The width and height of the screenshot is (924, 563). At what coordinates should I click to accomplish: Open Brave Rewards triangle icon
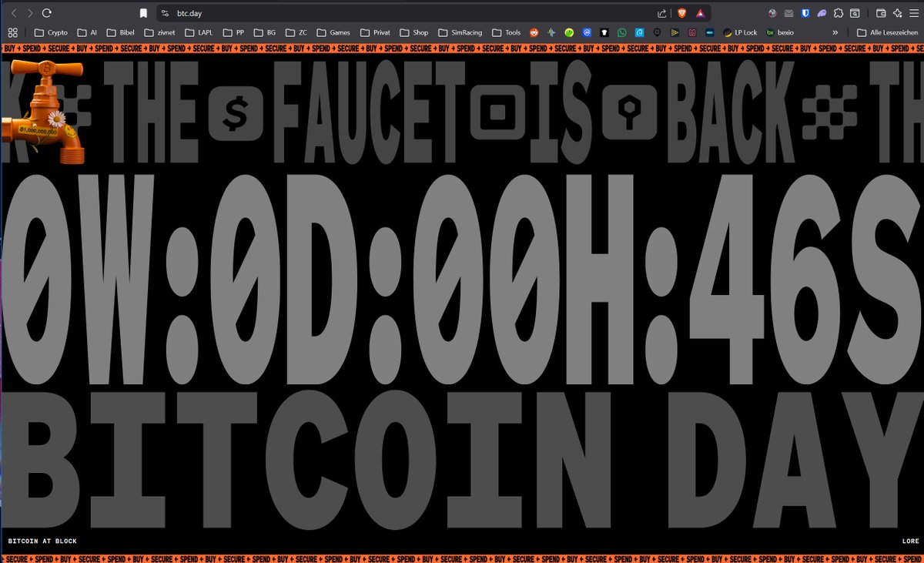(x=700, y=13)
